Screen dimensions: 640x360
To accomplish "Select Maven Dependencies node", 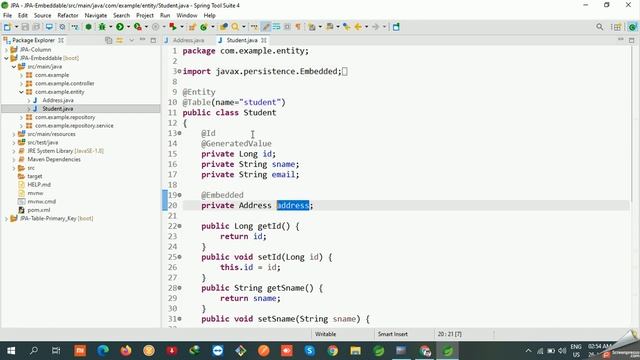I will pyautogui.click(x=53, y=159).
